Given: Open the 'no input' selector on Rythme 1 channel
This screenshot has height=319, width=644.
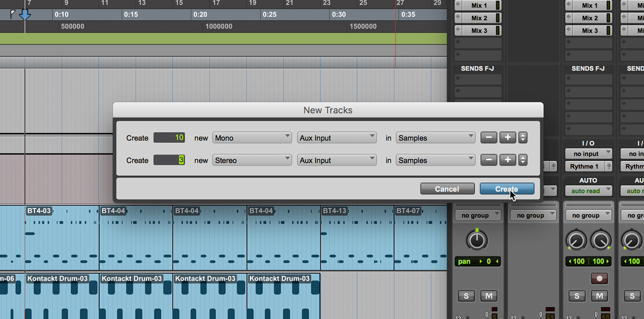Looking at the screenshot, I should click(x=589, y=154).
